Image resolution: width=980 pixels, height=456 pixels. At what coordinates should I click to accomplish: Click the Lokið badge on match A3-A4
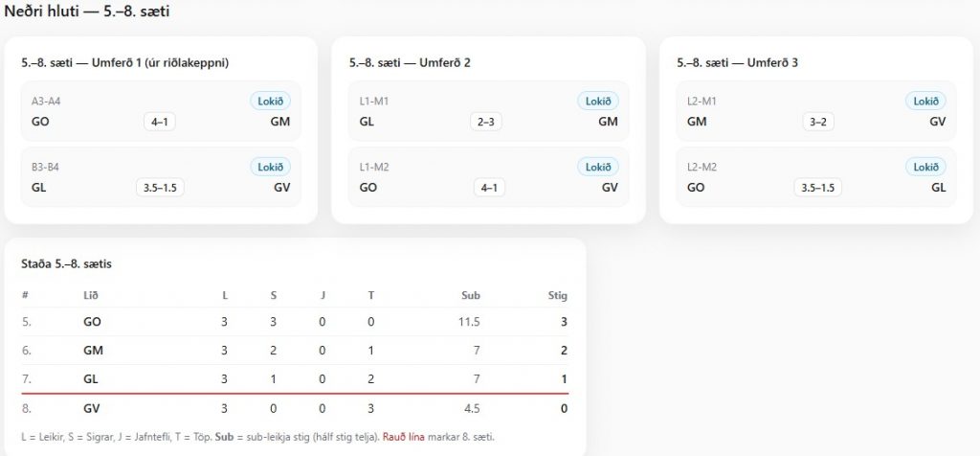pos(271,101)
